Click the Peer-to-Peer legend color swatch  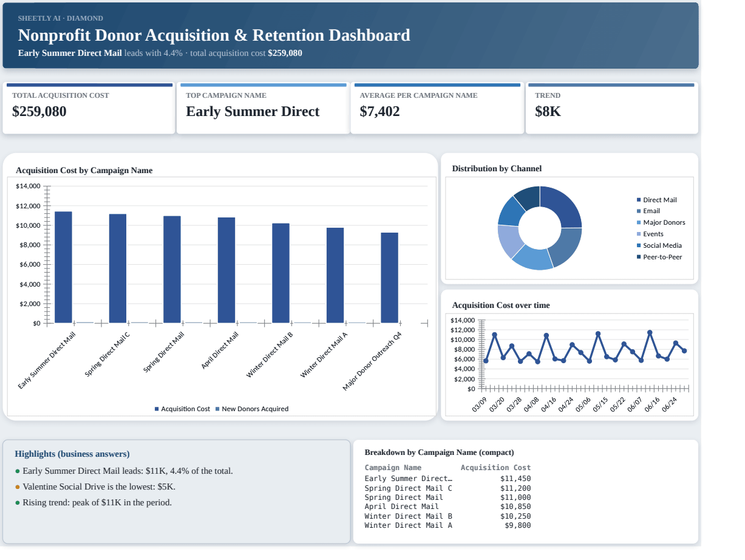639,257
